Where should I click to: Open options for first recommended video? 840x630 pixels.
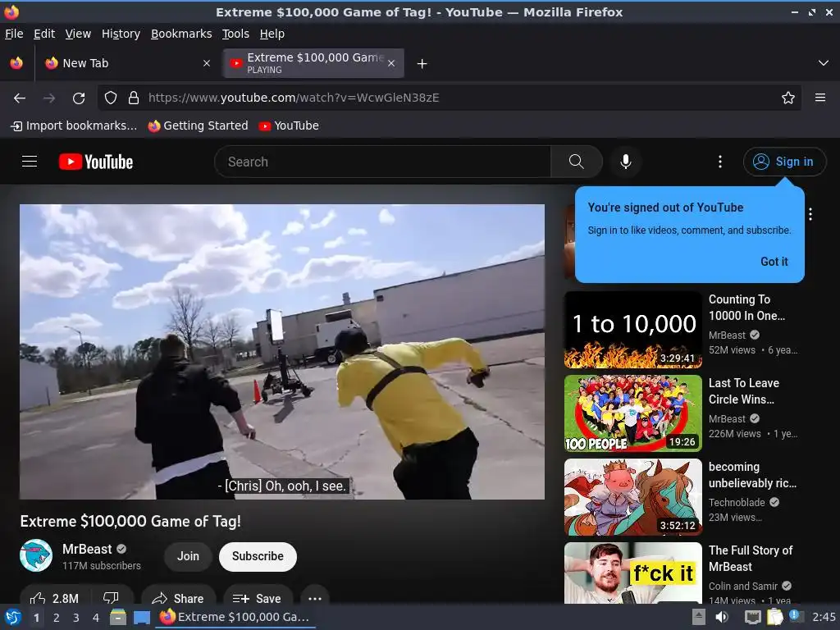click(x=810, y=214)
